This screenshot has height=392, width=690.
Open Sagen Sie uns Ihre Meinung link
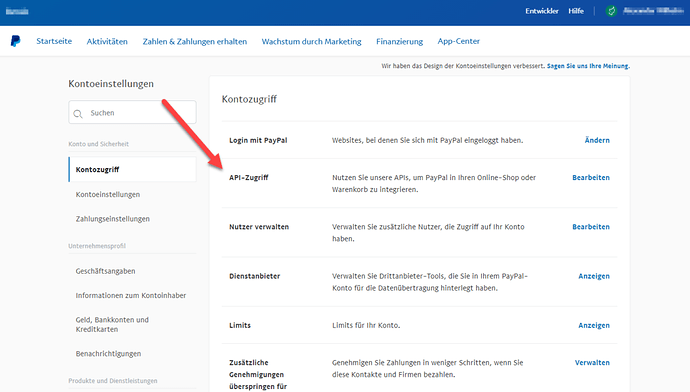[x=588, y=66]
